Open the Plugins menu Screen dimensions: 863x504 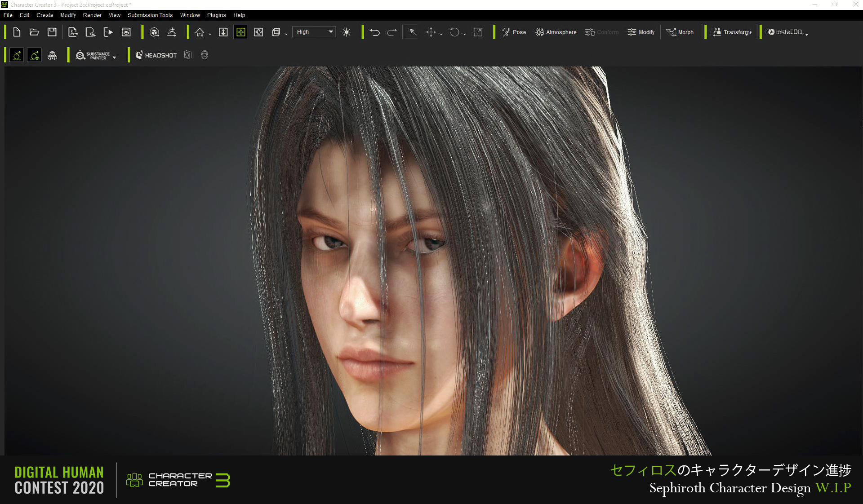[x=217, y=15]
